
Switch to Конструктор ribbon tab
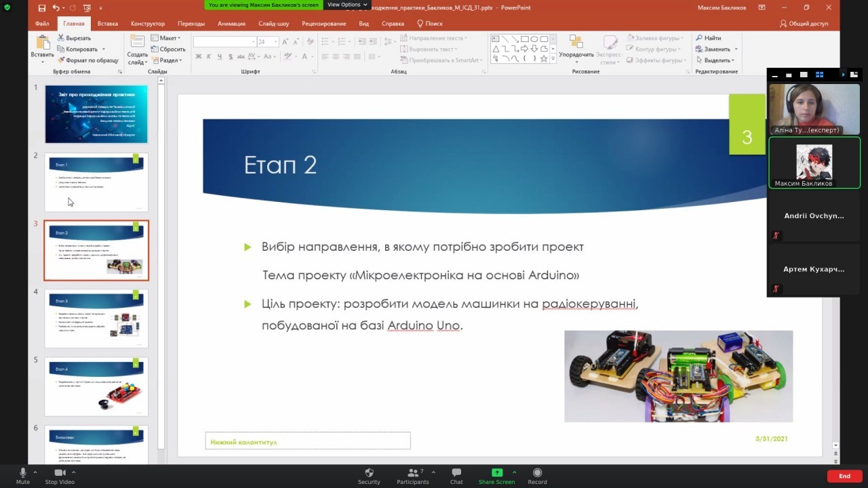point(148,23)
